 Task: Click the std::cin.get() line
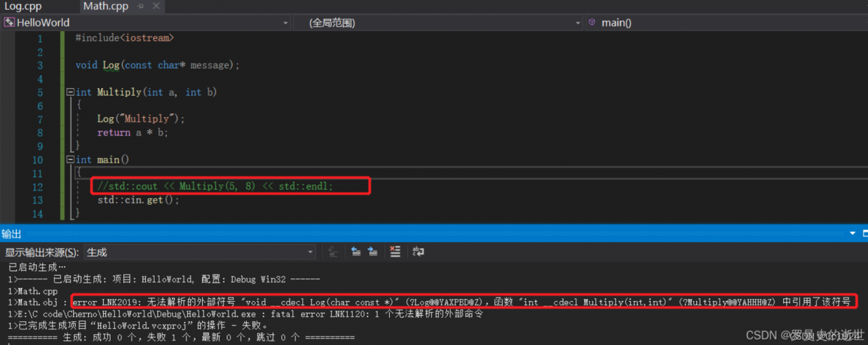(138, 200)
